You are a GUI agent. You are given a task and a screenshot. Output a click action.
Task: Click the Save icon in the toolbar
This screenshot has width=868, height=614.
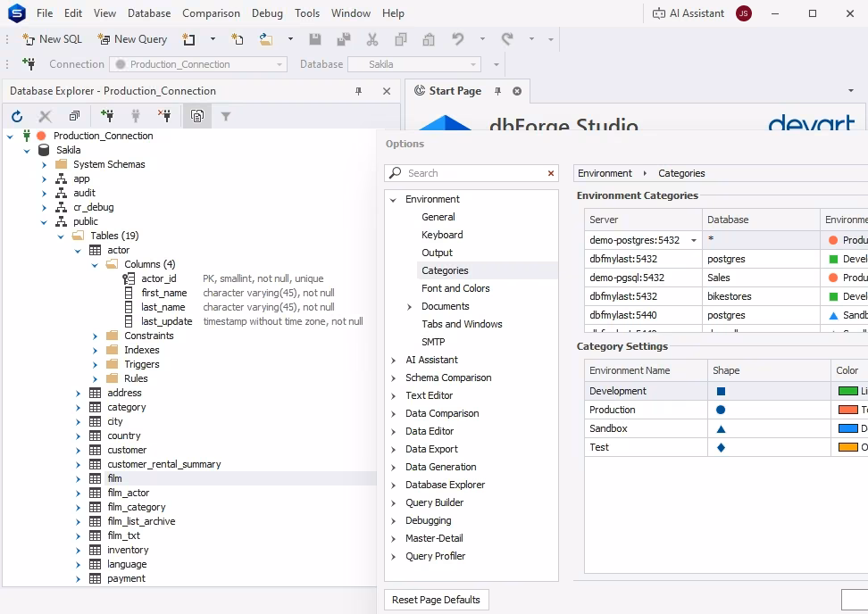pyautogui.click(x=315, y=39)
